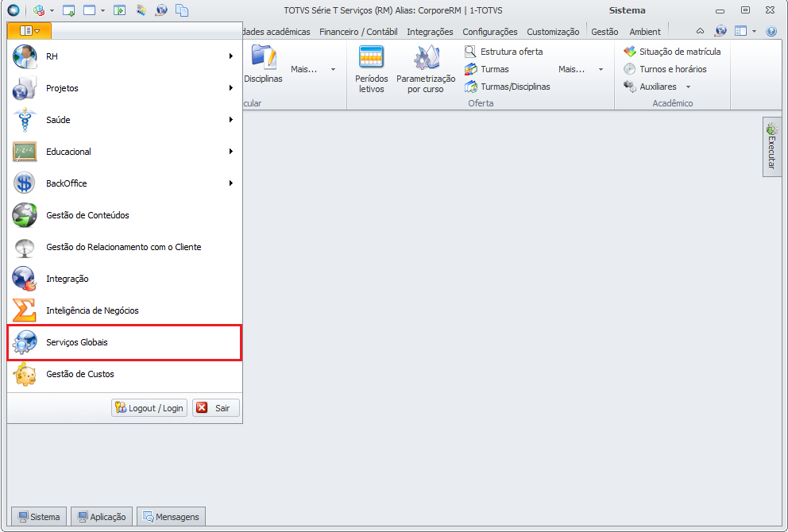Open Turnos e horários in ribbon
Viewport: 788px width, 532px height.
[x=665, y=69]
